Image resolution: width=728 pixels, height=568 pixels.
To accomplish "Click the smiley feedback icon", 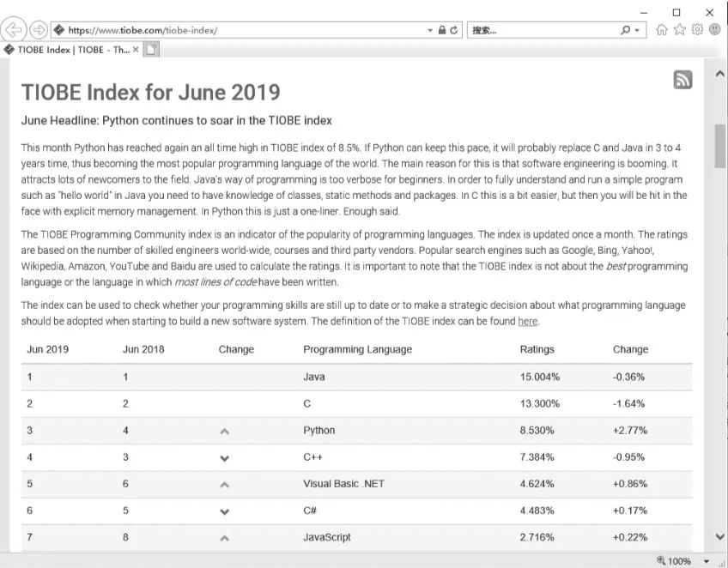I will [x=713, y=30].
